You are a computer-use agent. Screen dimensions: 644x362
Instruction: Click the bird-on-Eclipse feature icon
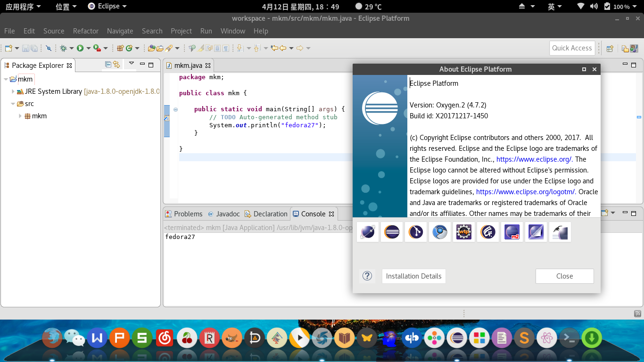coord(560,232)
